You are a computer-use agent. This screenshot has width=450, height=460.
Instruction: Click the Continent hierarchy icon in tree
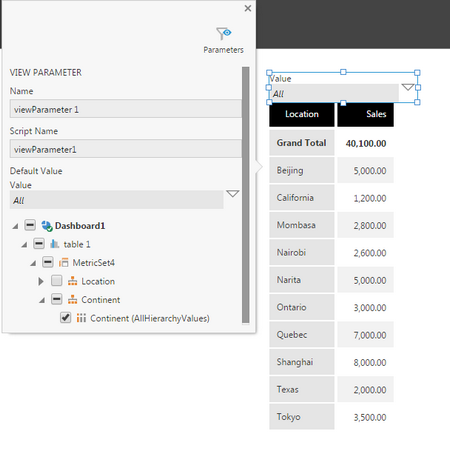coord(72,300)
